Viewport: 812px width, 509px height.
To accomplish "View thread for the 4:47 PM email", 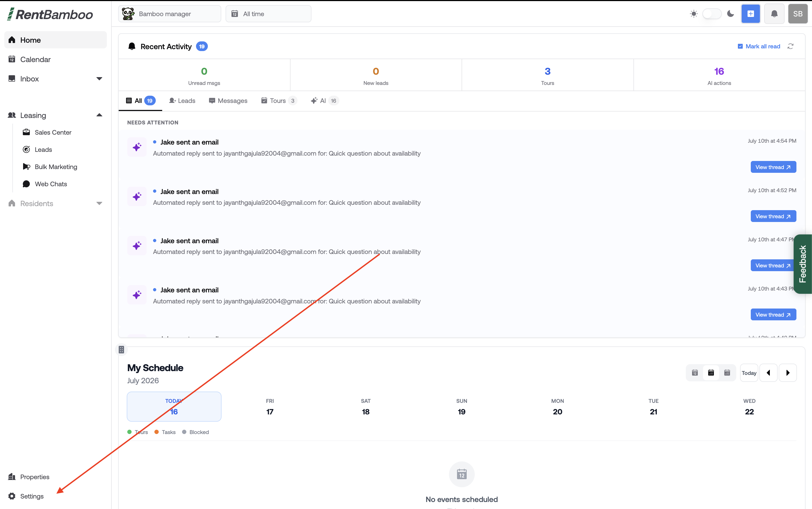I will (772, 265).
